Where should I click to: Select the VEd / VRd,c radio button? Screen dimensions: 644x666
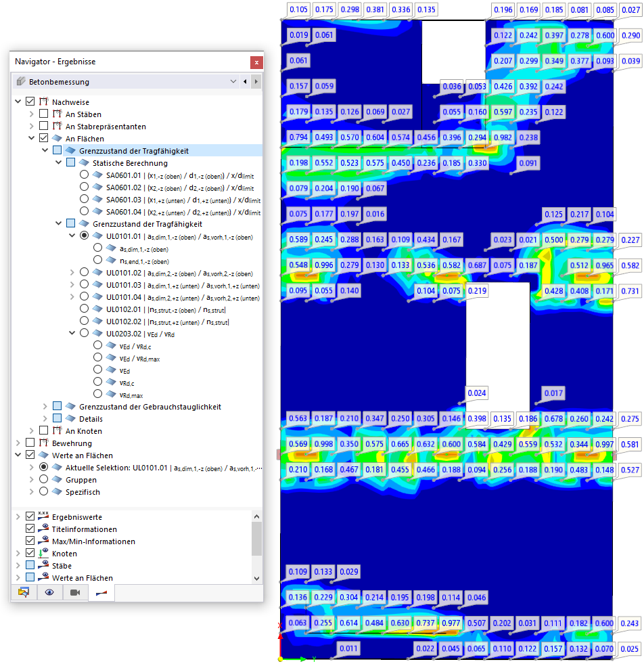tap(97, 345)
